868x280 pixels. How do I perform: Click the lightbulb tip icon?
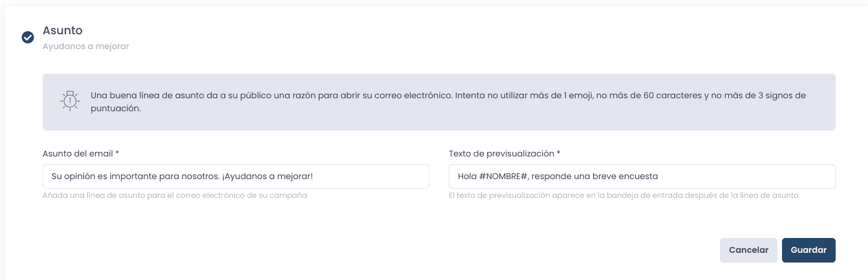point(70,102)
